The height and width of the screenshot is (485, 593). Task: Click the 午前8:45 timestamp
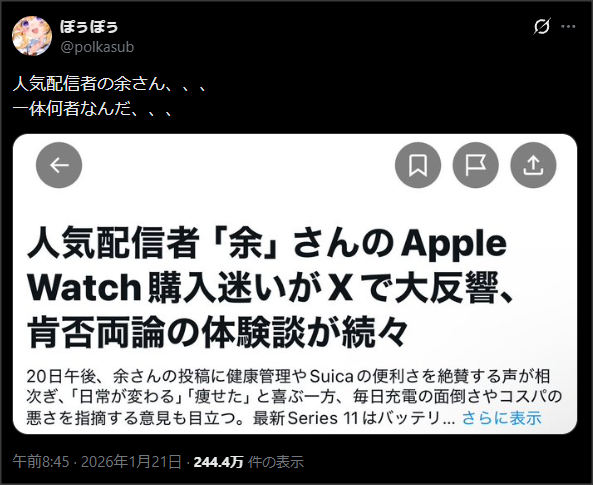coord(41,462)
